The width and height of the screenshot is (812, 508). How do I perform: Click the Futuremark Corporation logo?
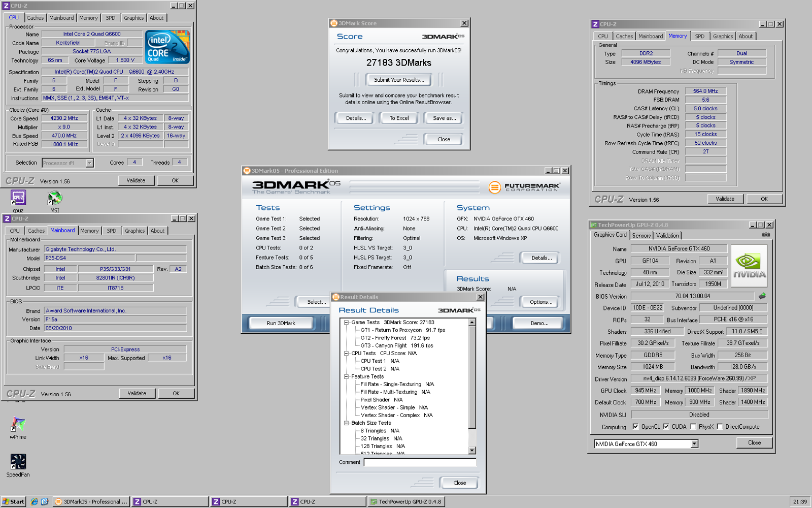tap(525, 187)
